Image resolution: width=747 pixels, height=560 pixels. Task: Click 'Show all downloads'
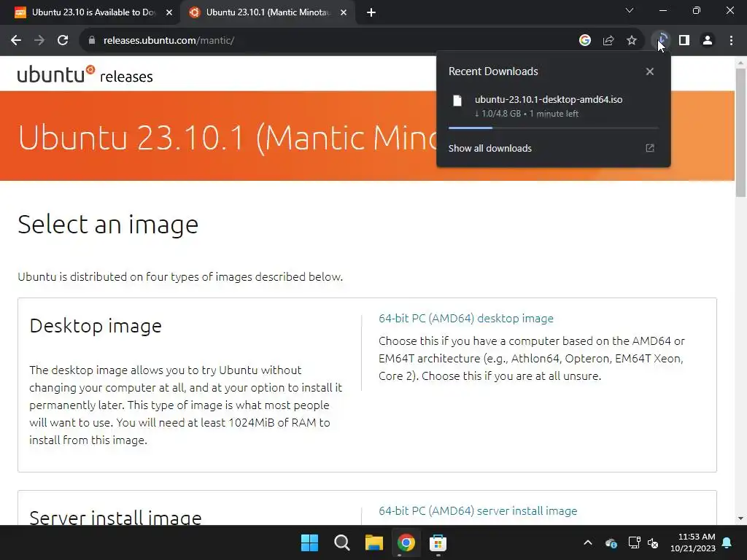coord(489,148)
